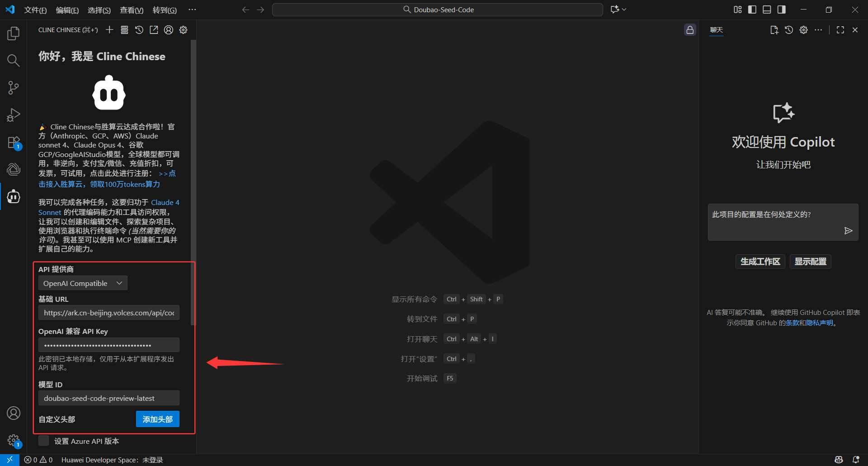Open the 文件(F) menu

[35, 10]
